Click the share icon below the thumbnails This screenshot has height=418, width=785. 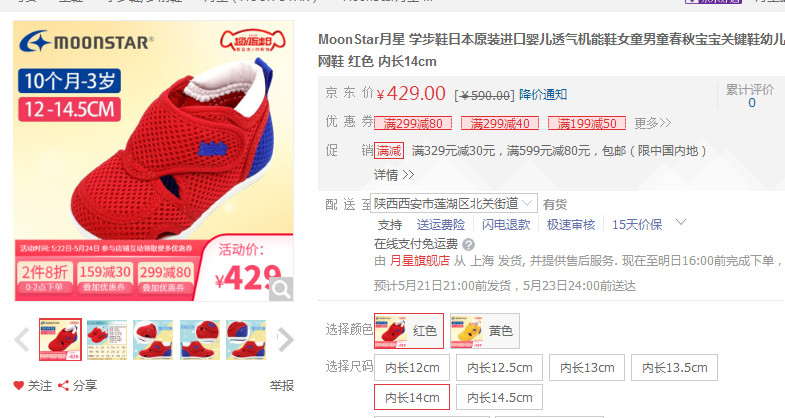click(x=63, y=385)
